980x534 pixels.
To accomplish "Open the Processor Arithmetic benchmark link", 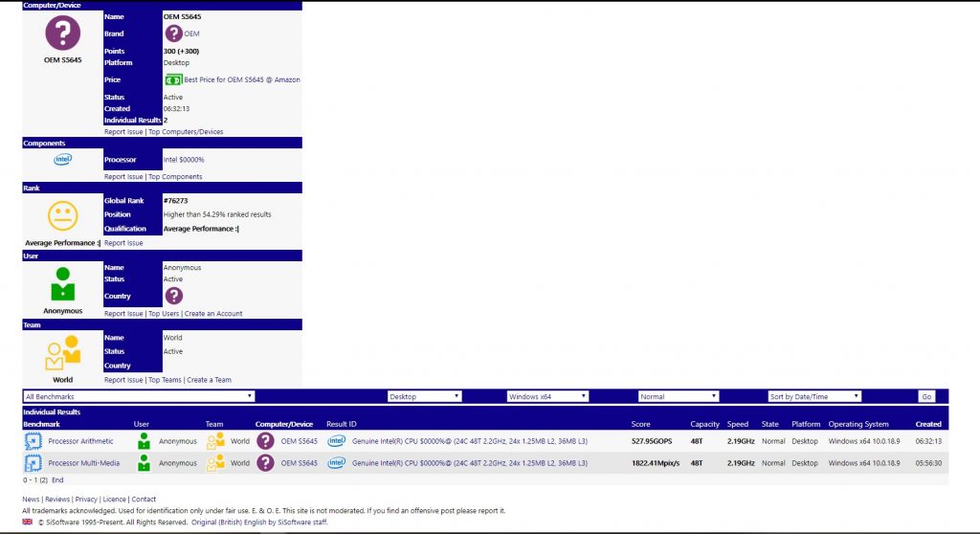I will (x=80, y=441).
